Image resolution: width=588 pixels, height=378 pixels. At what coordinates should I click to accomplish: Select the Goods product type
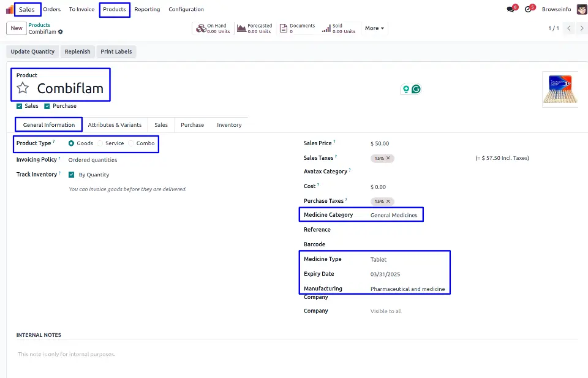pyautogui.click(x=71, y=143)
